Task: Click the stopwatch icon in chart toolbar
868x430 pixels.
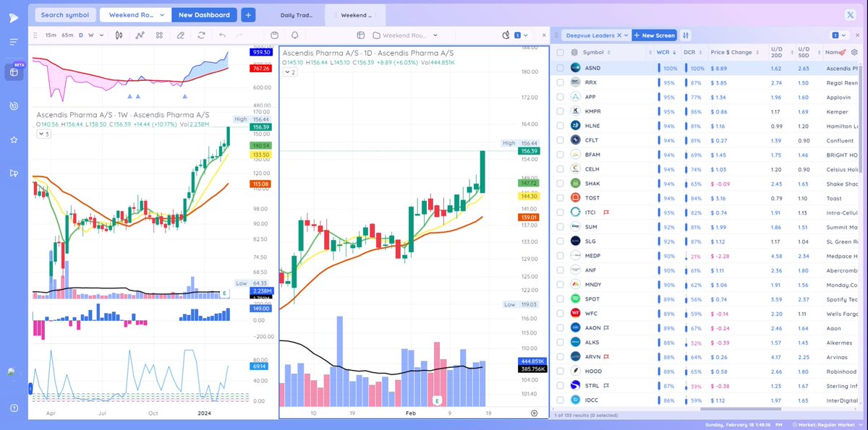Action: 506,35
